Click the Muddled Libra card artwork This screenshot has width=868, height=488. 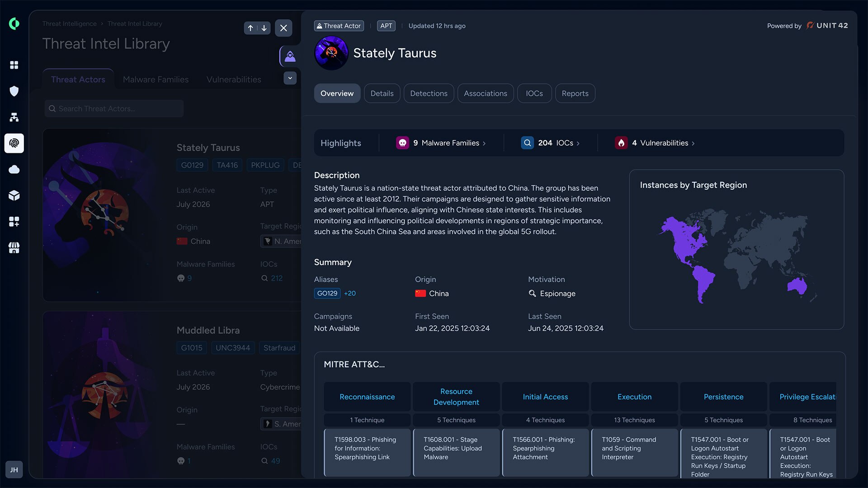104,394
